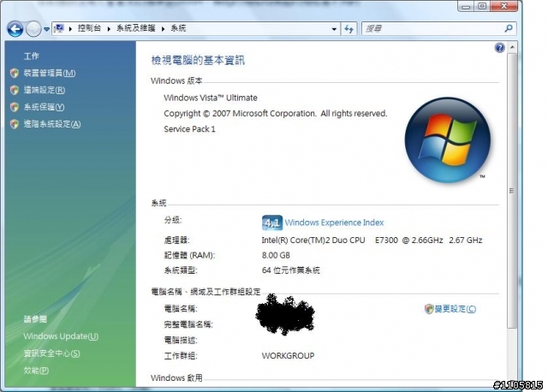Click the scrollbar up arrow

click(512, 47)
